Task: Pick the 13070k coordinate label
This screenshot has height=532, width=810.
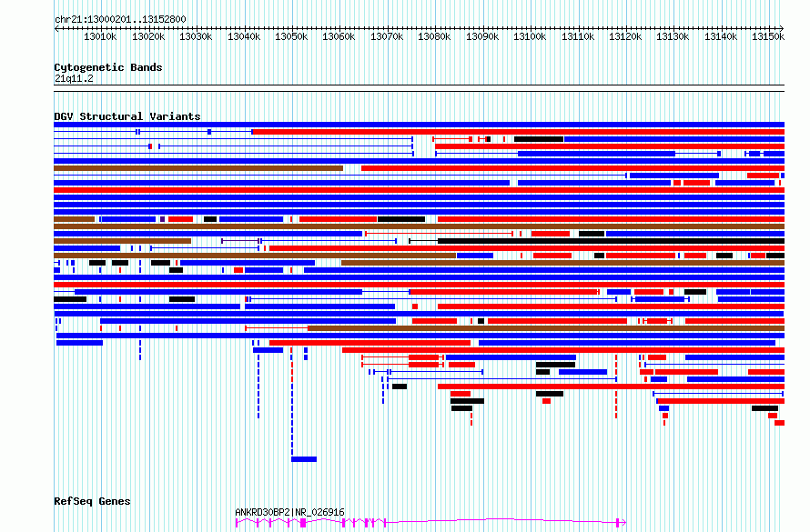Action: pyautogui.click(x=387, y=36)
